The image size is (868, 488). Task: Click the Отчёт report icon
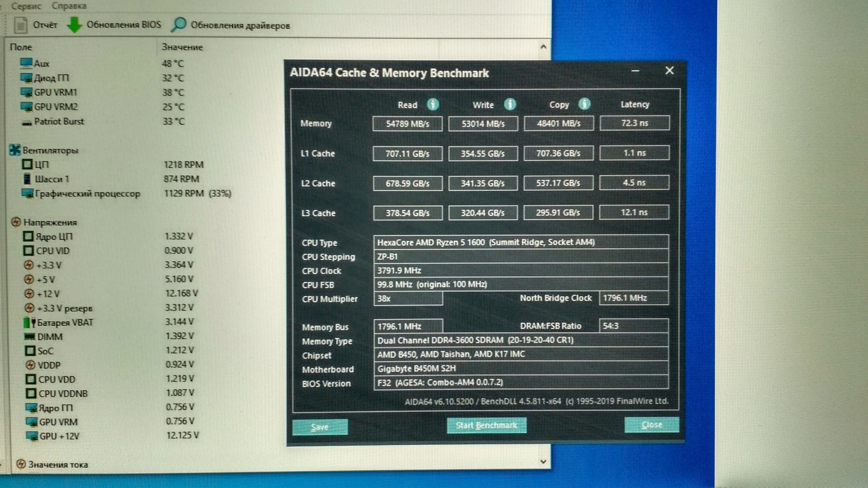click(21, 25)
